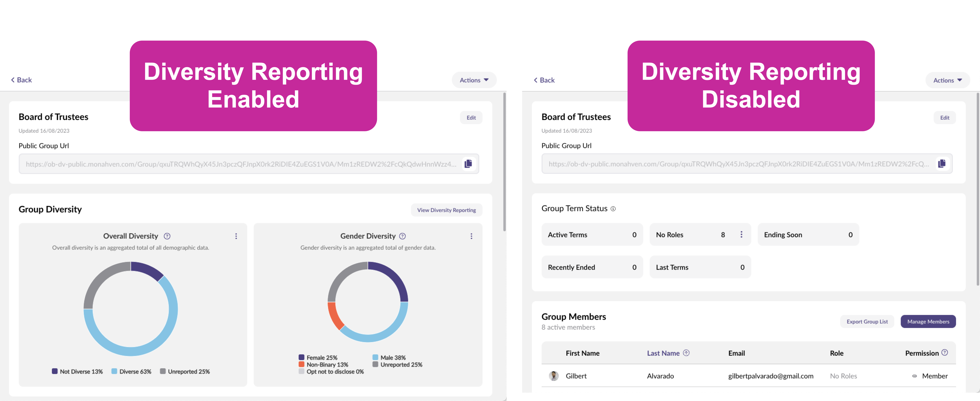Image resolution: width=980 pixels, height=401 pixels.
Task: Click Group Term Status info icon
Action: point(613,209)
